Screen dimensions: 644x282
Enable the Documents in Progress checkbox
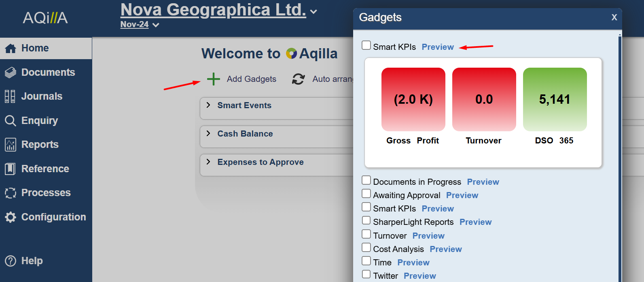coord(366,180)
